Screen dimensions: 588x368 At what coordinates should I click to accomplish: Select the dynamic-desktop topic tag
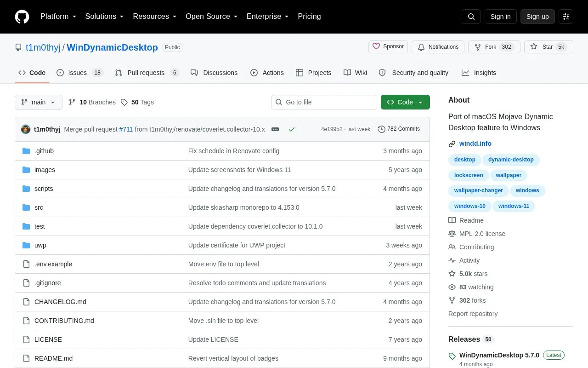[511, 160]
